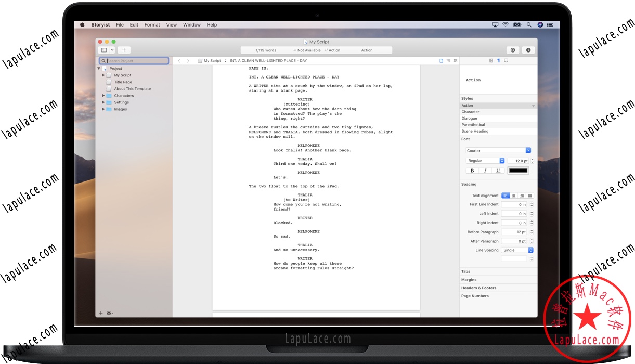Go forward with the navigation arrow
Screen dimensions: 635x364
188,61
